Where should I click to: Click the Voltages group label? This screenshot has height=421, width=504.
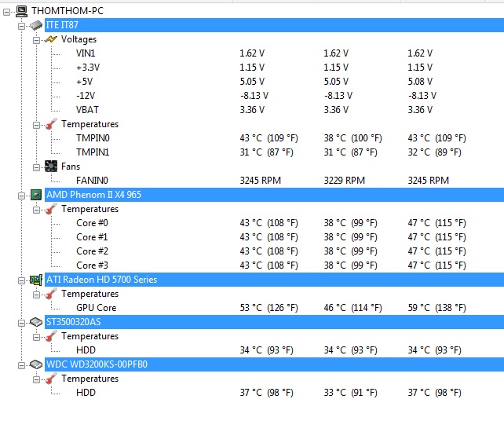[x=79, y=39]
